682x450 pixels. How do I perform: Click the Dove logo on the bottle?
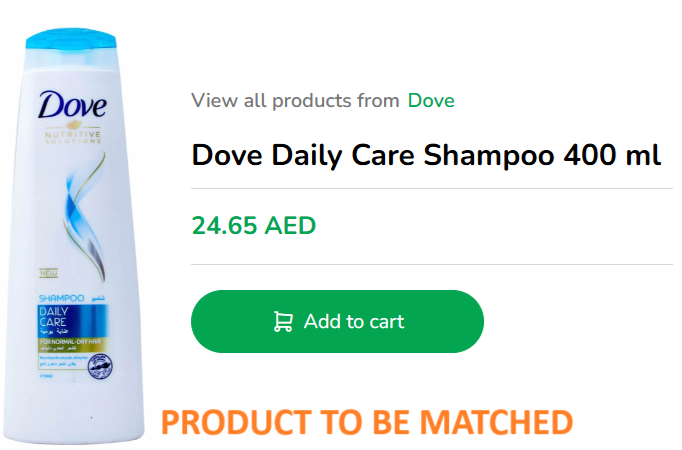coord(72,105)
